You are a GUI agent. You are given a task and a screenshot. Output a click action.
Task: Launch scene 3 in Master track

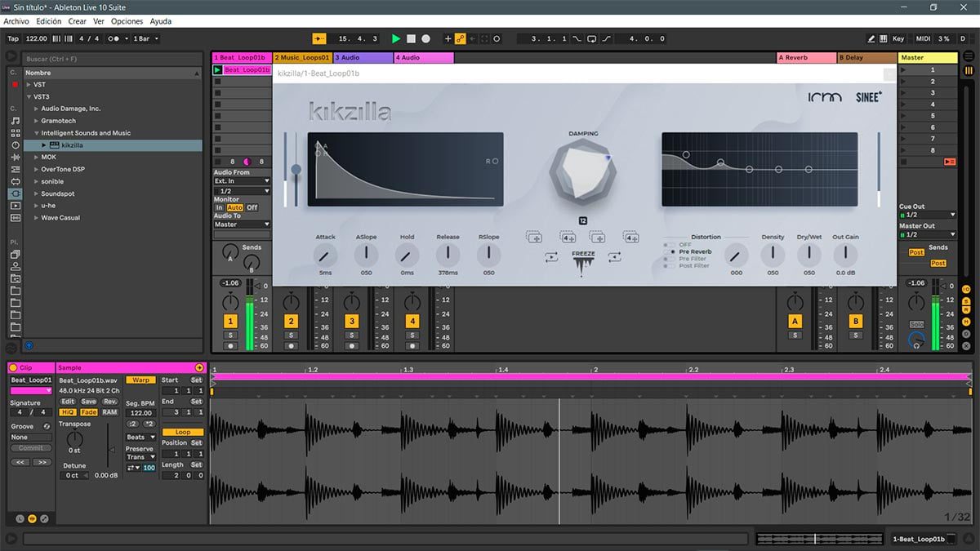(903, 93)
